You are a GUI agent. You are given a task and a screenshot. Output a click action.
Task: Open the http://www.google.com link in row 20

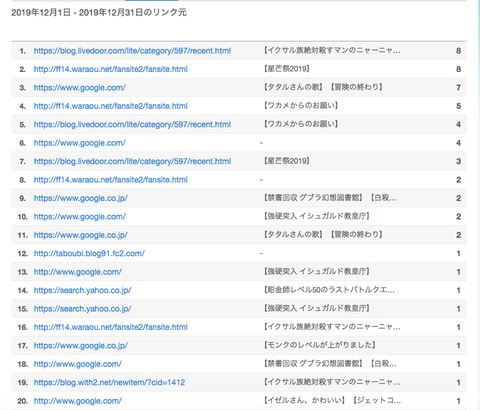pos(78,401)
